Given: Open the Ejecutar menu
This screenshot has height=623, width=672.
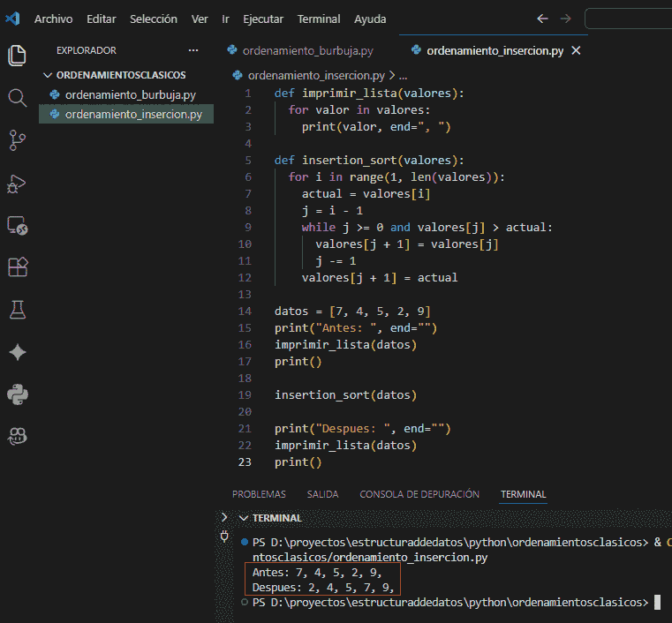Looking at the screenshot, I should coord(264,19).
